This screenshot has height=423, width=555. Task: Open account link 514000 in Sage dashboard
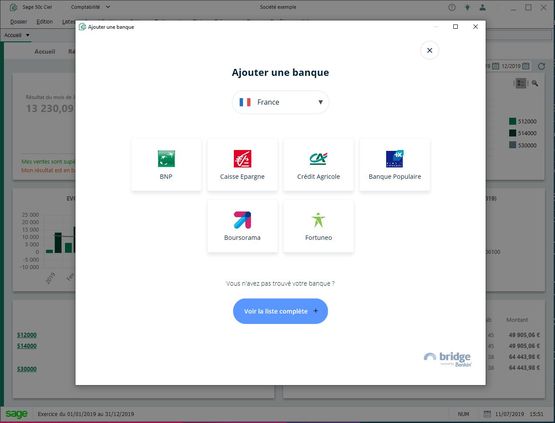27,346
